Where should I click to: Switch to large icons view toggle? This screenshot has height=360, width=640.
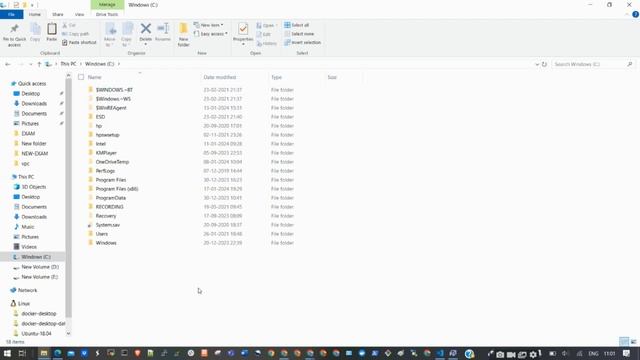pos(633,342)
